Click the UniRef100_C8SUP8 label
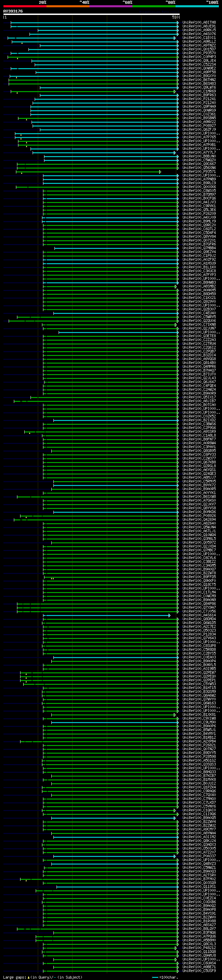Image resolution: width=222 pixels, height=980 pixels. coord(199,646)
